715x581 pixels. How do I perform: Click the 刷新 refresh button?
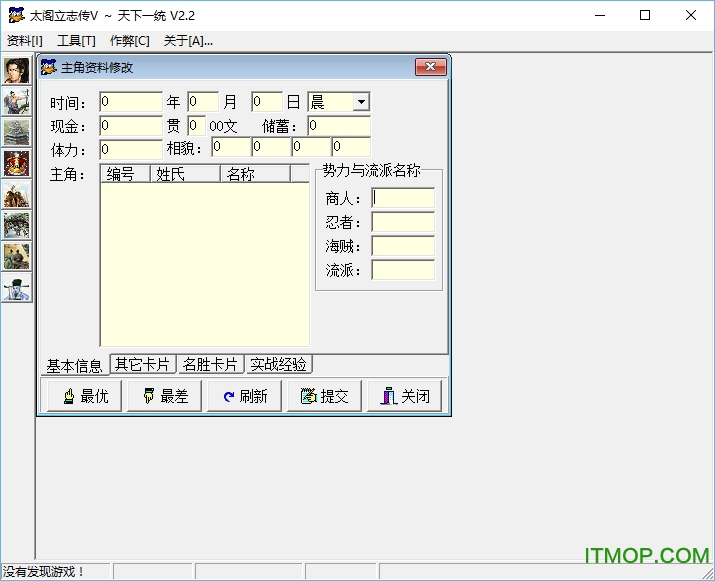(x=244, y=396)
